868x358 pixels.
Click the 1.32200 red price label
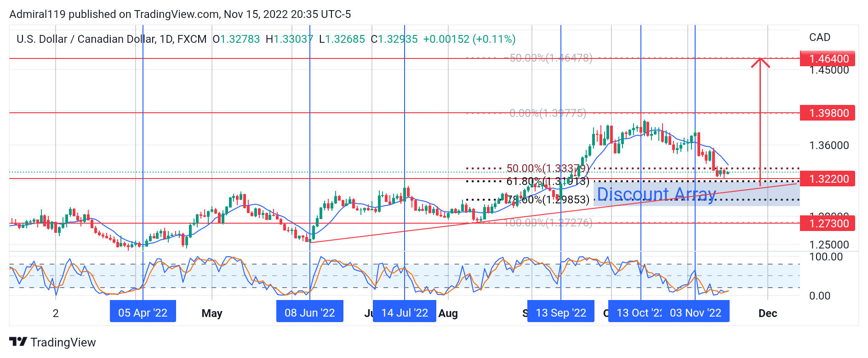click(827, 179)
